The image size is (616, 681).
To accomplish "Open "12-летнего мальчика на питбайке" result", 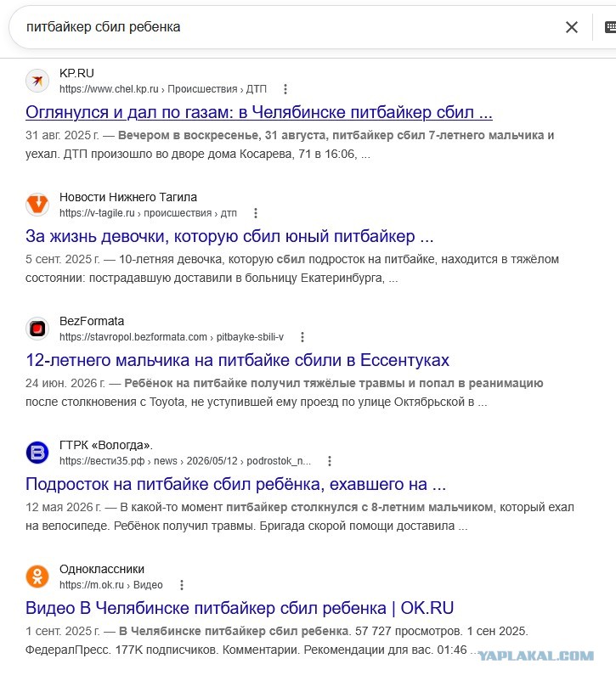I will coord(237,360).
